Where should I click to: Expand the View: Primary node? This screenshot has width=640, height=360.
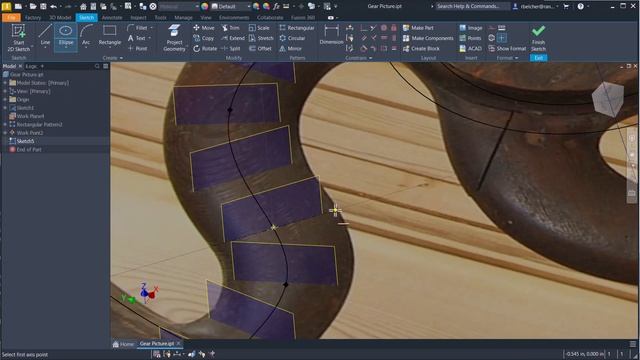(5, 91)
